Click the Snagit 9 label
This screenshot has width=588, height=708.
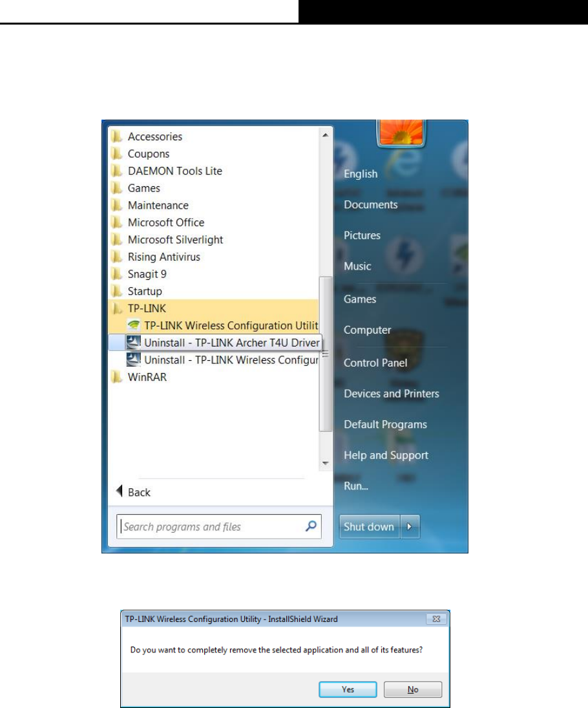(147, 274)
